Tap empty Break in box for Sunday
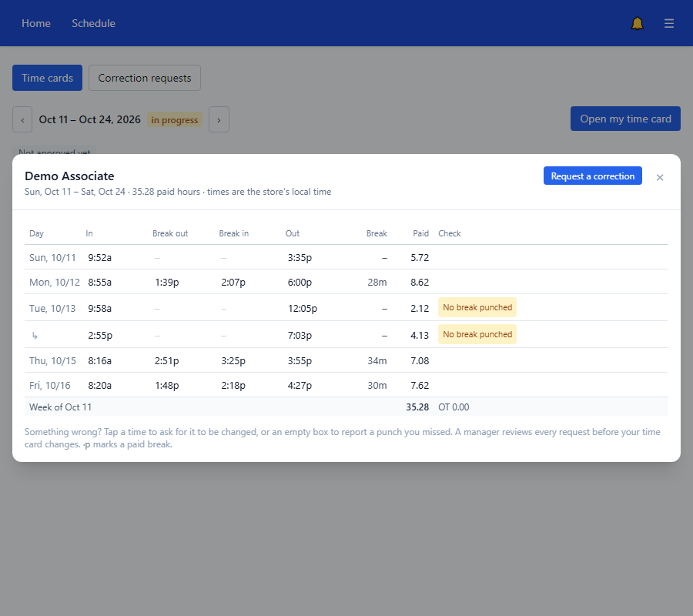 click(223, 258)
